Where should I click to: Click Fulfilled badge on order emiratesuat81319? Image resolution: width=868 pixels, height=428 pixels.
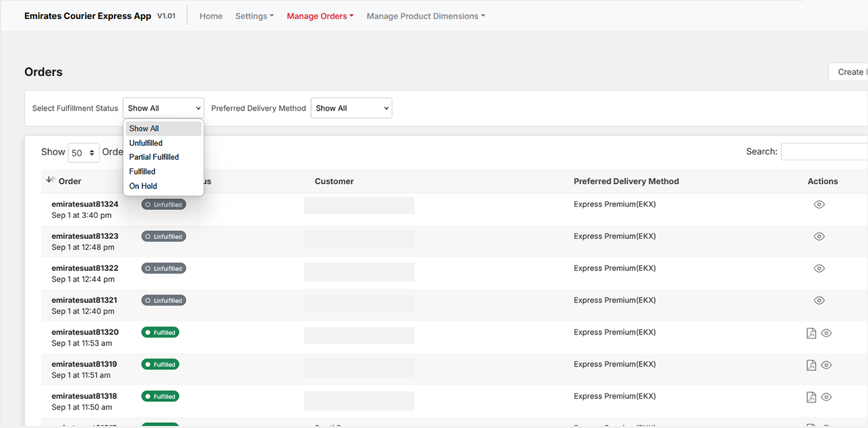pyautogui.click(x=160, y=365)
